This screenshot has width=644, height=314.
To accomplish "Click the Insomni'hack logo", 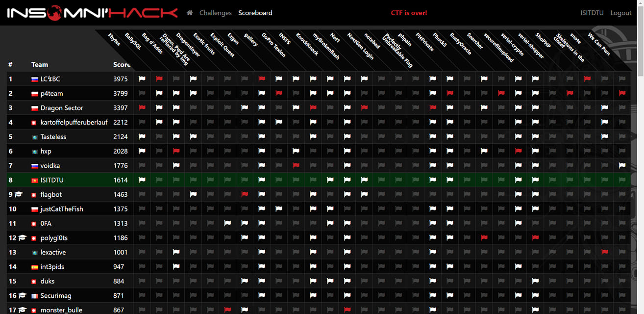I will pyautogui.click(x=92, y=12).
